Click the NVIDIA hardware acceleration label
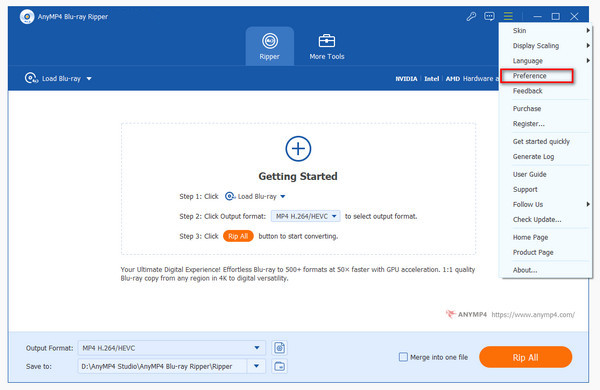Image resolution: width=600 pixels, height=390 pixels. (x=406, y=78)
